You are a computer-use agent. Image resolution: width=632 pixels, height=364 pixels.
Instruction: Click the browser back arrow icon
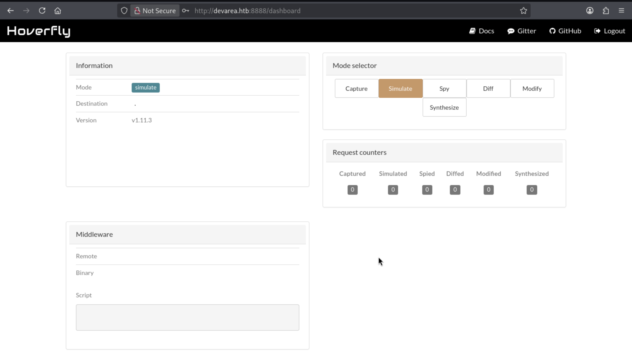click(11, 11)
